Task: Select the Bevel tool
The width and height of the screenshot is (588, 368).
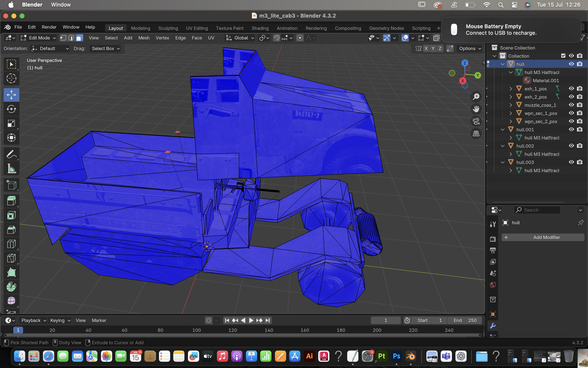Action: [x=11, y=230]
